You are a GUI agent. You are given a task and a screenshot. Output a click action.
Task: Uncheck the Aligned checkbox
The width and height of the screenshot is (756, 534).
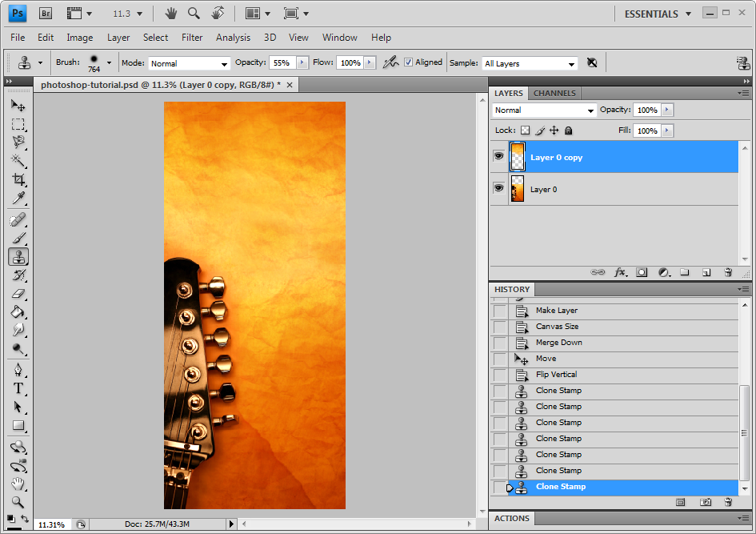click(409, 62)
